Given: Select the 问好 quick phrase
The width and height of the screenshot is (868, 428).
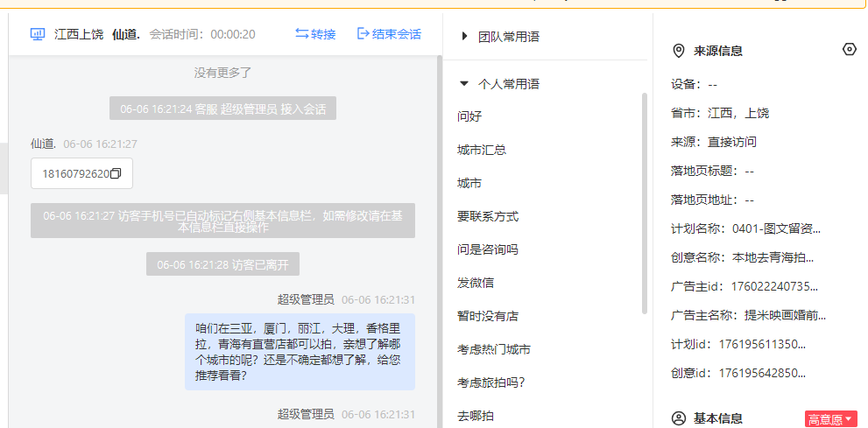Looking at the screenshot, I should (469, 116).
